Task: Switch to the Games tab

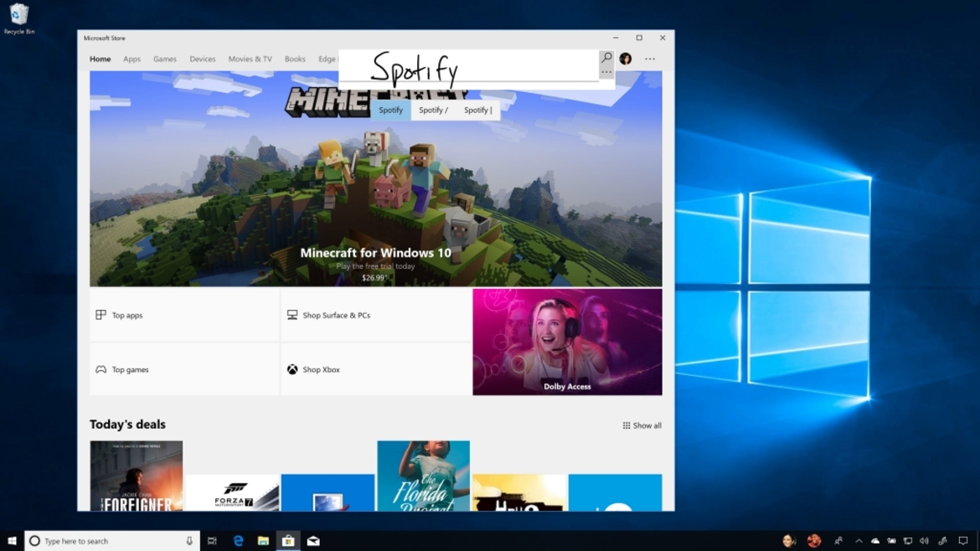Action: tap(165, 59)
